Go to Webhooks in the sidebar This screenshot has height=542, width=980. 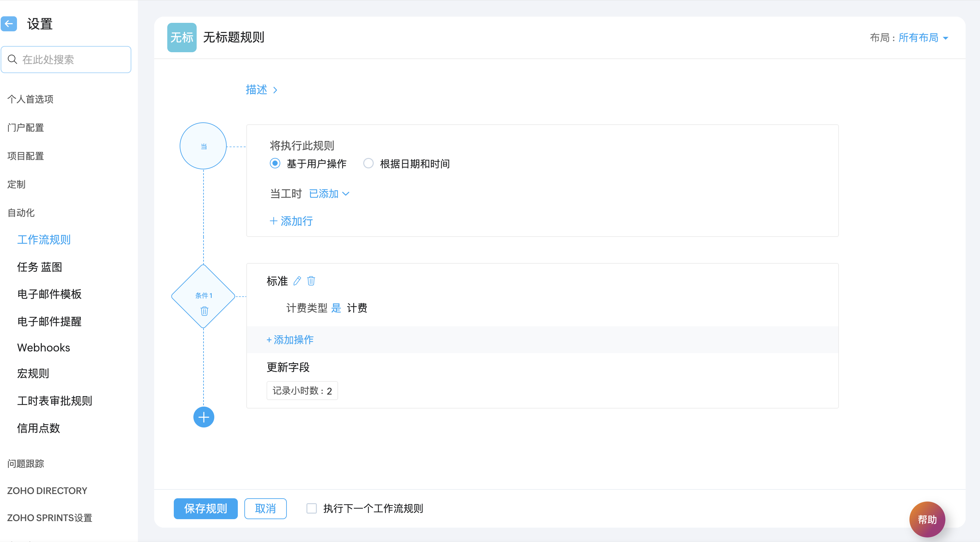43,348
